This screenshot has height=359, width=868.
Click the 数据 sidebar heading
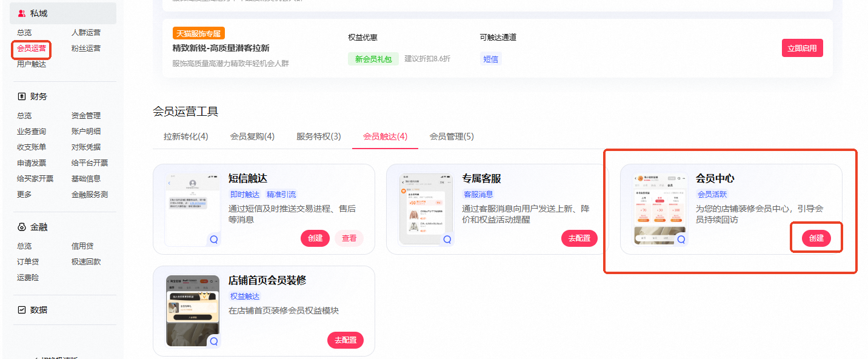pos(39,310)
